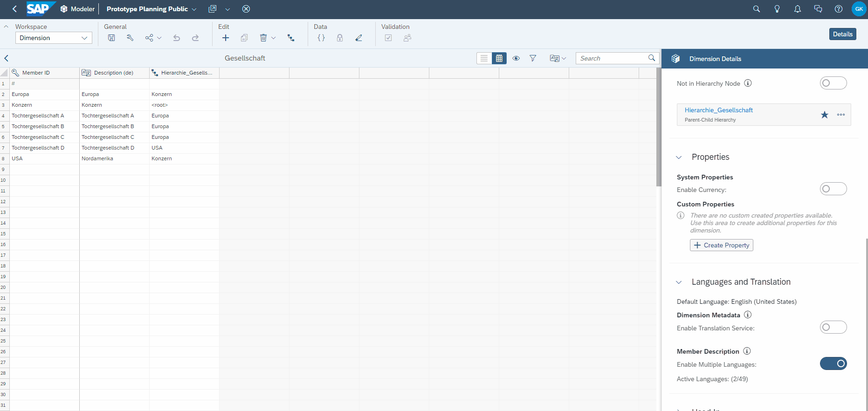Toggle the eye visibility icon
This screenshot has width=868, height=411.
pyautogui.click(x=516, y=58)
